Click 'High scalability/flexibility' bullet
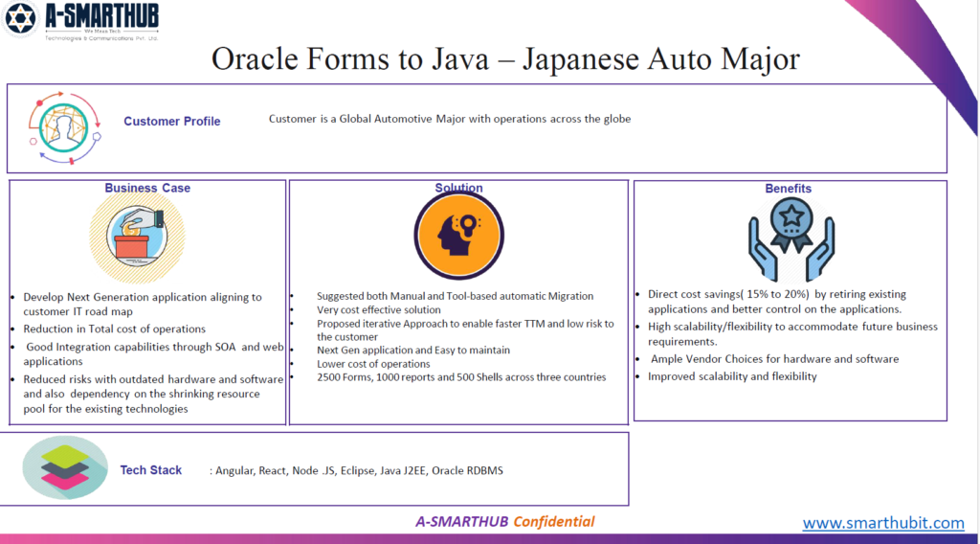 coord(792,334)
